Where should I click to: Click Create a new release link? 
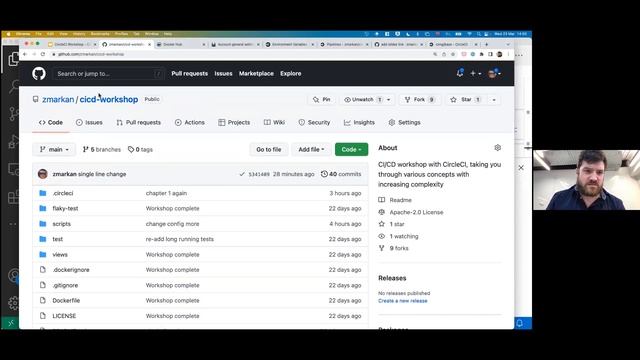402,301
